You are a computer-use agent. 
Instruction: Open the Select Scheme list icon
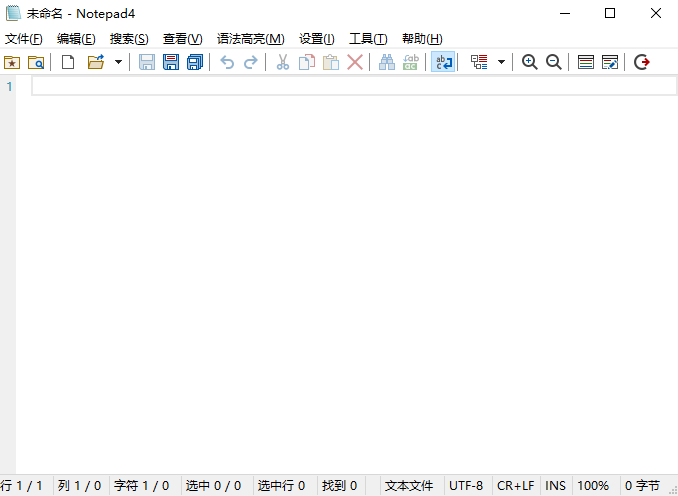(586, 62)
